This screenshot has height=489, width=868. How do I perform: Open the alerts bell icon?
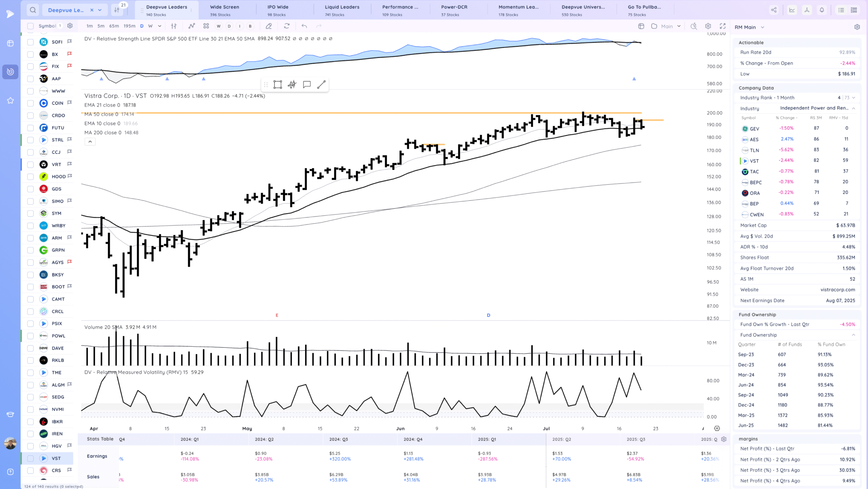(822, 10)
